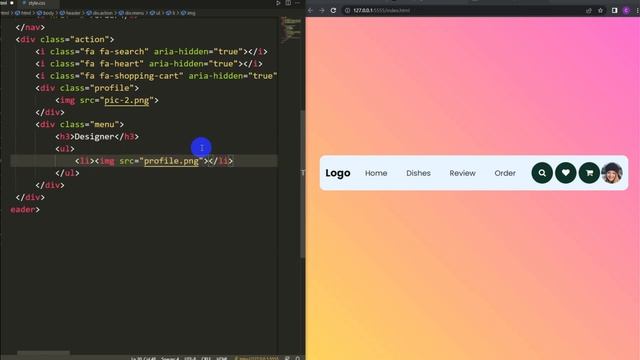
Task: Click the editor vertical scrollbar
Action: (302, 184)
